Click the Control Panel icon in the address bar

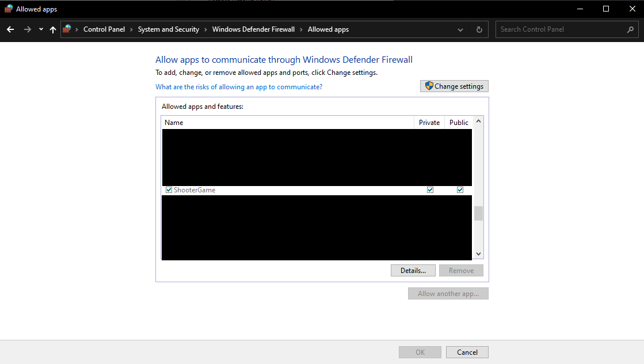67,29
